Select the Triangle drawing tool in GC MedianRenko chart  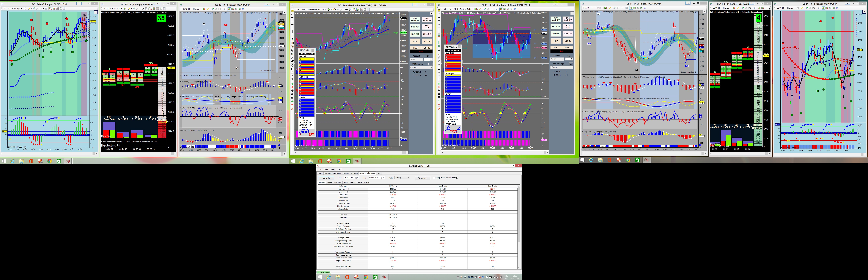point(292,72)
